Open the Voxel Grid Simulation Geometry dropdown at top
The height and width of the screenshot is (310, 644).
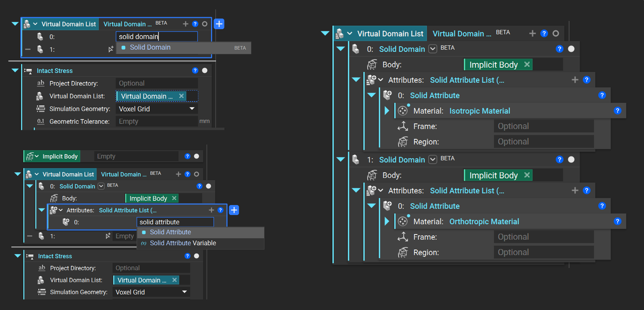point(157,109)
